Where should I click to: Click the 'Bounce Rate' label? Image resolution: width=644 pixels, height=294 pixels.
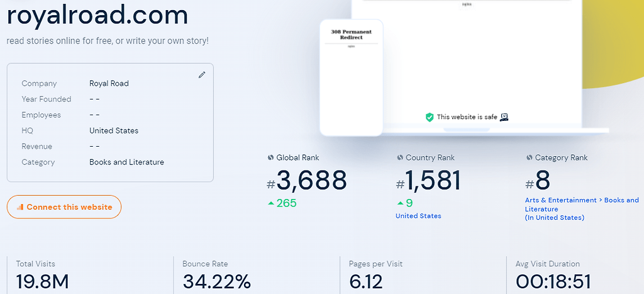205,264
